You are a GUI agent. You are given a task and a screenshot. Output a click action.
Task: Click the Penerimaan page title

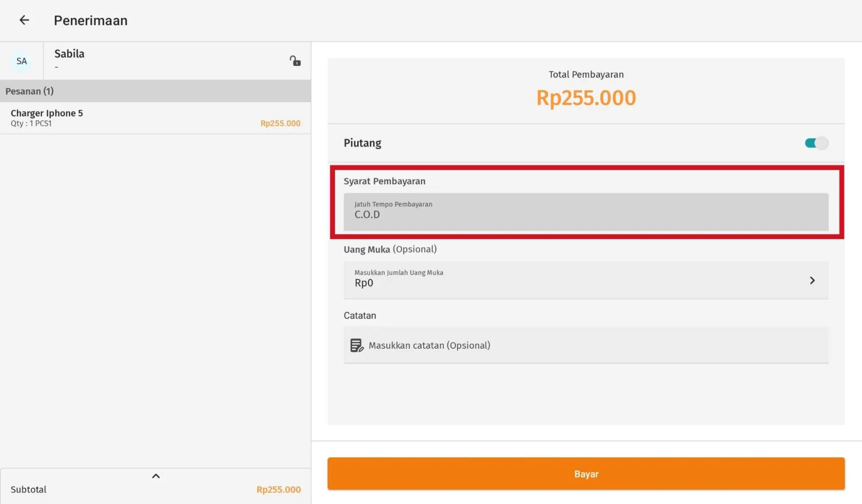pos(91,21)
